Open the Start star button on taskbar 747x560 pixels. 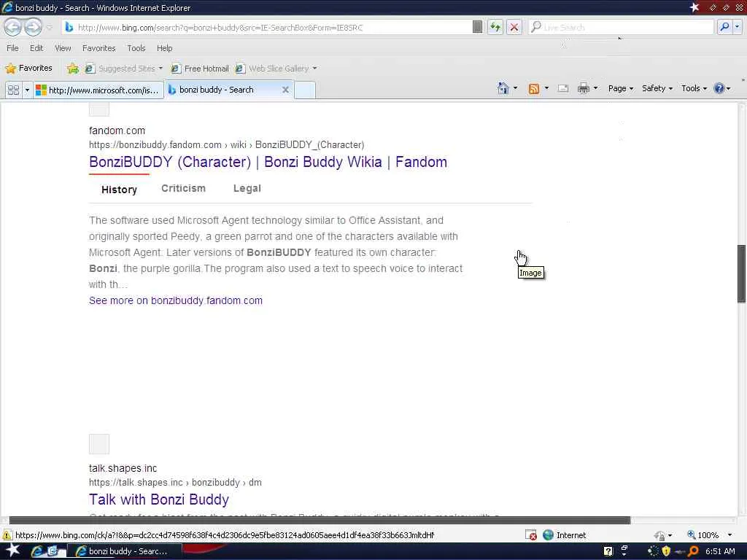pyautogui.click(x=12, y=551)
